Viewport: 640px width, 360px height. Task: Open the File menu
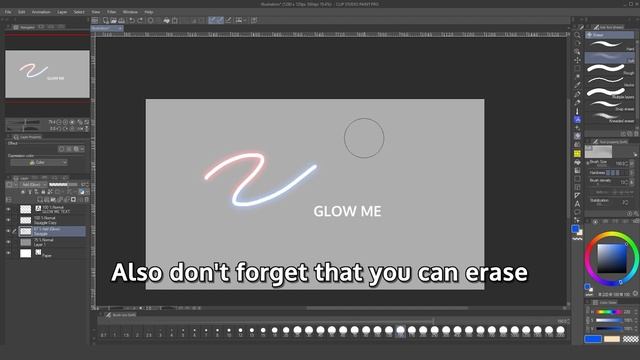(x=8, y=12)
